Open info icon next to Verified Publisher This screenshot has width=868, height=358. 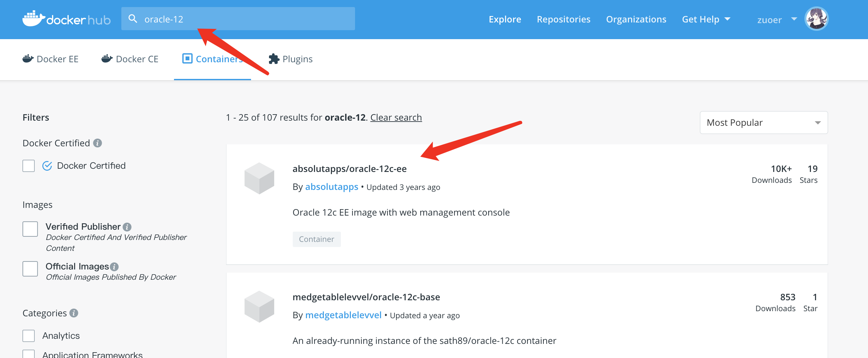pos(127,227)
